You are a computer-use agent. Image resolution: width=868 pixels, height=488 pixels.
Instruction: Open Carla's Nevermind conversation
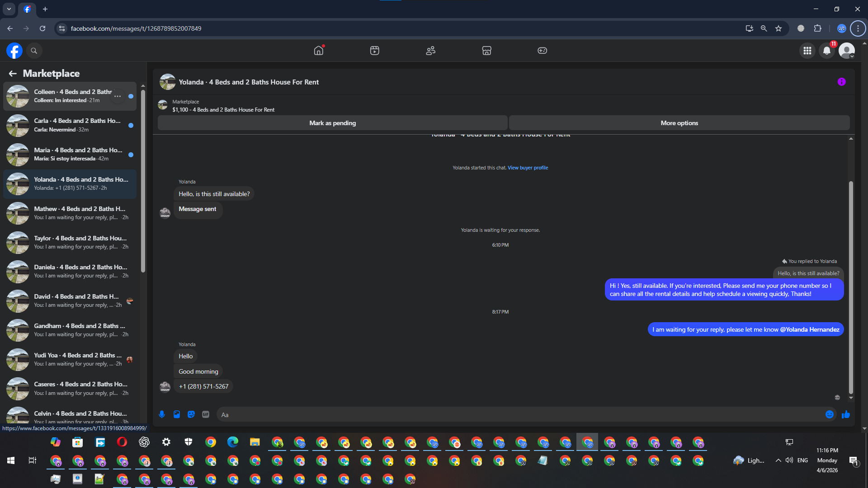pyautogui.click(x=70, y=125)
